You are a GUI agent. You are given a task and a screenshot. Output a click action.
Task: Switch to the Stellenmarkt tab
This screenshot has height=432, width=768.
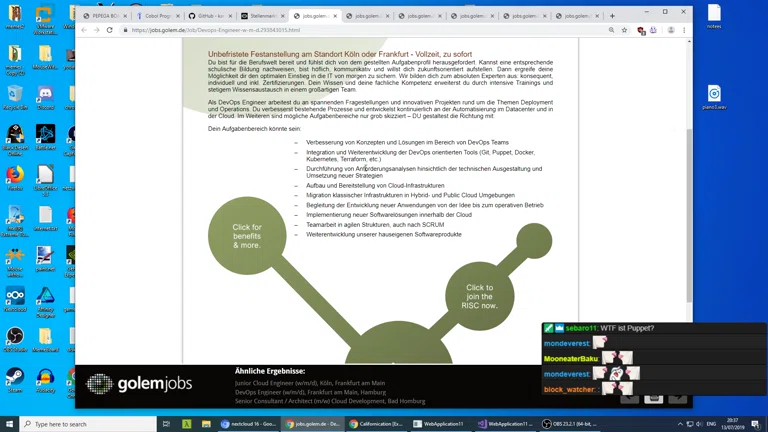[x=263, y=16]
